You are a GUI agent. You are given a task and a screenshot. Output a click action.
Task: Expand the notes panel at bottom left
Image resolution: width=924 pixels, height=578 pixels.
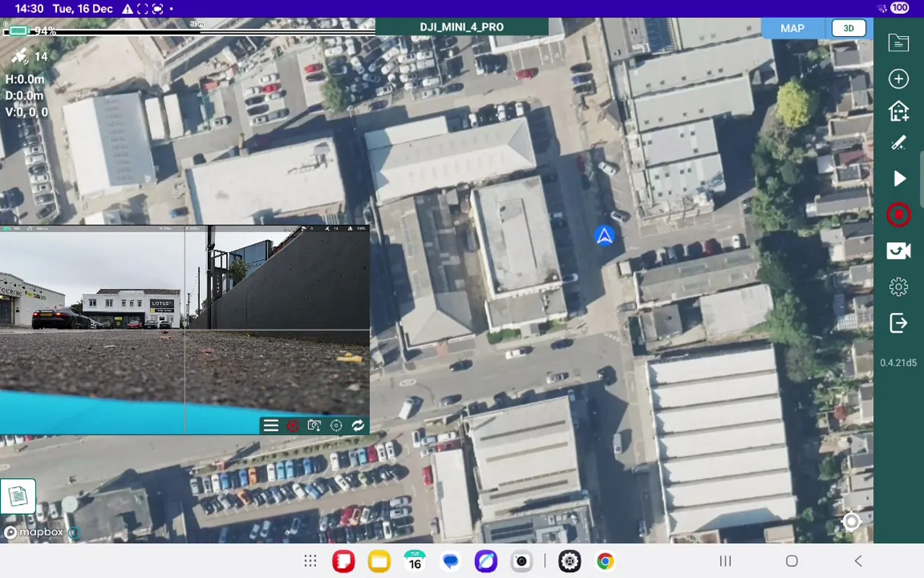[19, 496]
